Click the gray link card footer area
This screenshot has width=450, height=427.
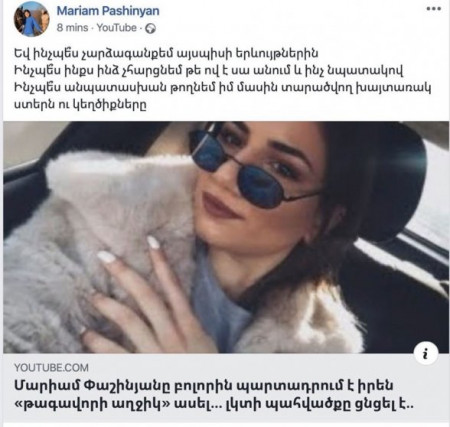click(226, 388)
